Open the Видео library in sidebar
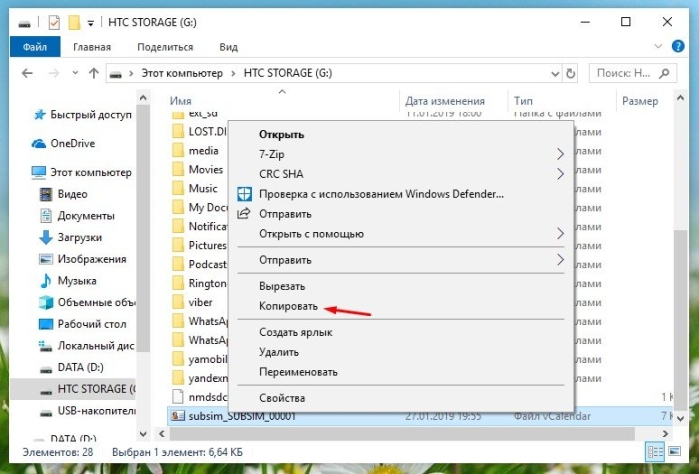Screen dimensions: 699x474 [x=63, y=194]
